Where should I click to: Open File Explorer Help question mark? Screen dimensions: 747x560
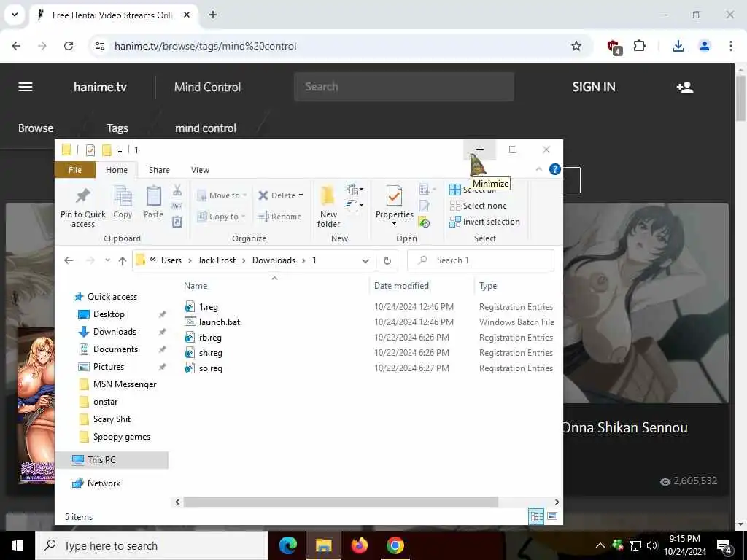555,169
